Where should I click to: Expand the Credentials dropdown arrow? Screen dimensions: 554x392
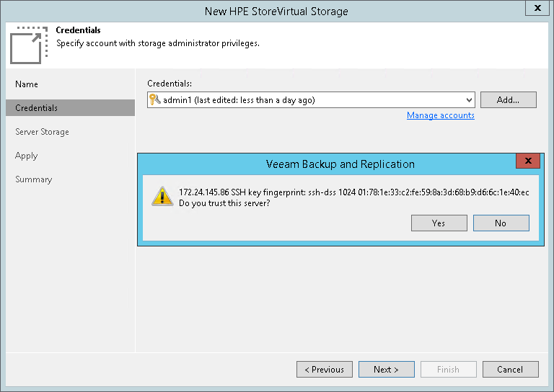tap(469, 100)
